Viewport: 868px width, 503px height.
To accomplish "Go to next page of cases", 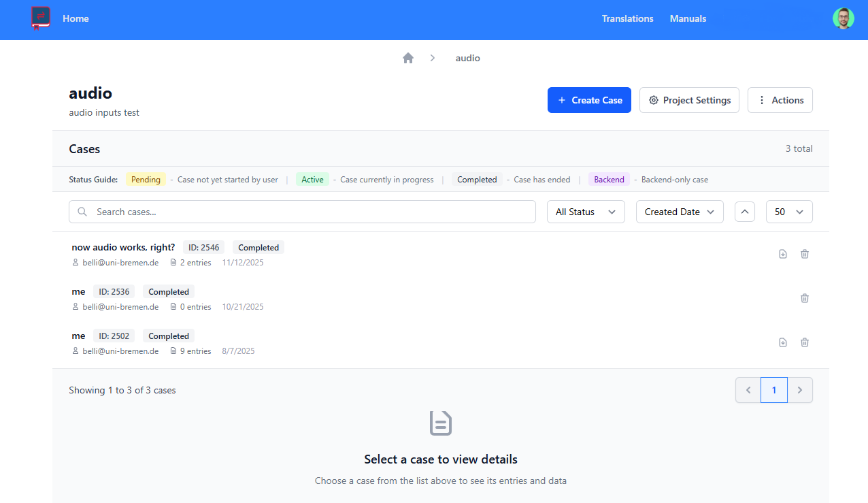I will (800, 390).
